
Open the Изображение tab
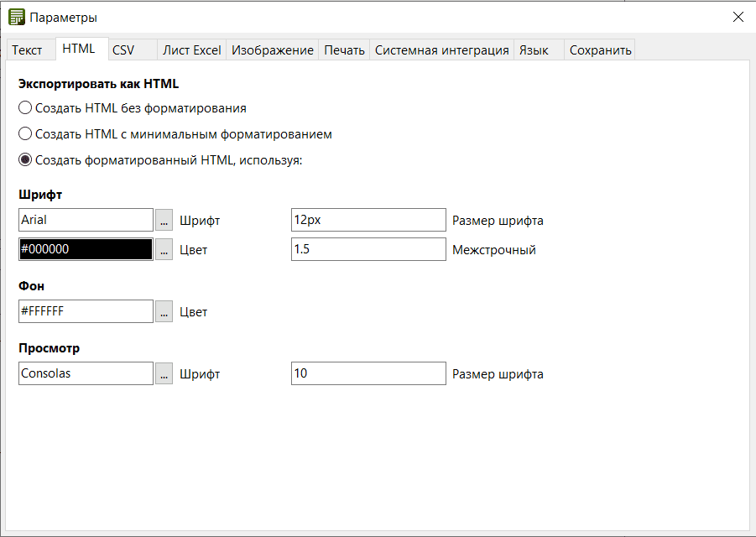click(273, 50)
